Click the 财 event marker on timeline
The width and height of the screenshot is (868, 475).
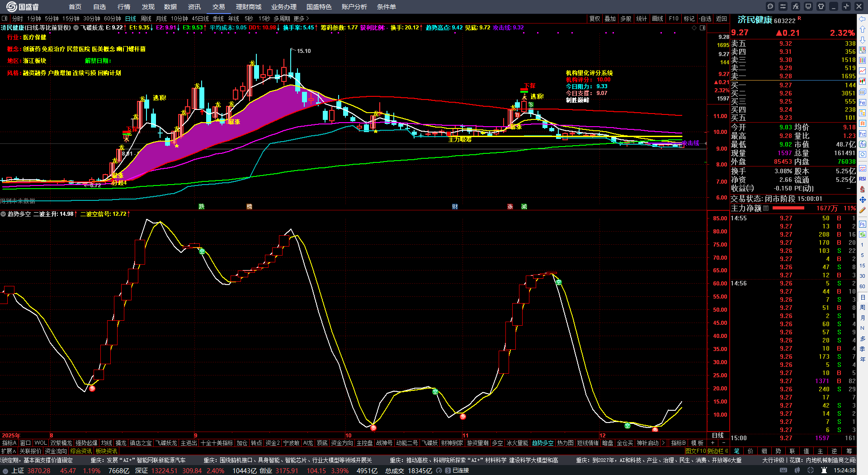(x=455, y=207)
